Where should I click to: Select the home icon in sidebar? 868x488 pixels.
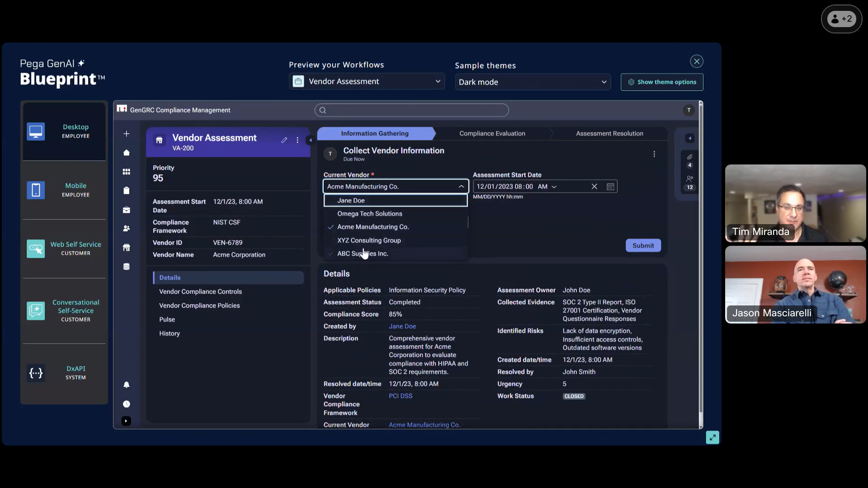pos(127,153)
